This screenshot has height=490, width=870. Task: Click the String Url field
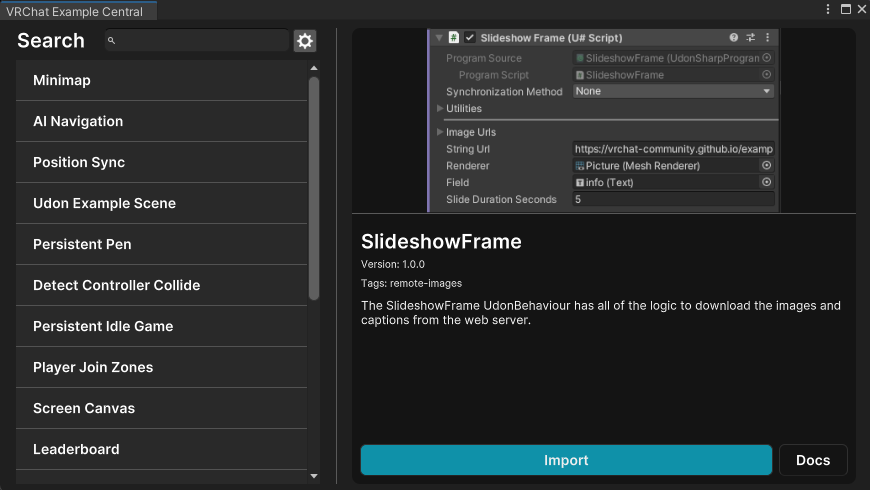[673, 149]
